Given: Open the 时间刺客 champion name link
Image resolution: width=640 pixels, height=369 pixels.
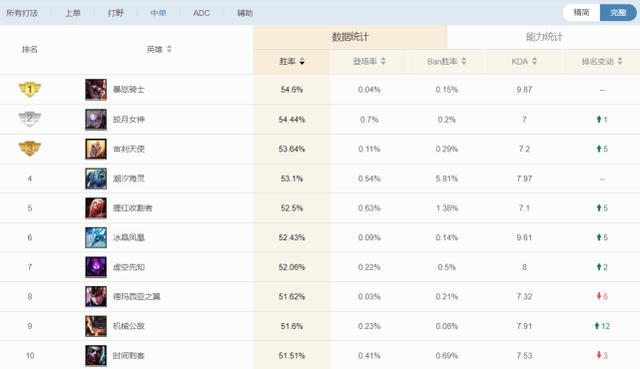Looking at the screenshot, I should tap(129, 356).
